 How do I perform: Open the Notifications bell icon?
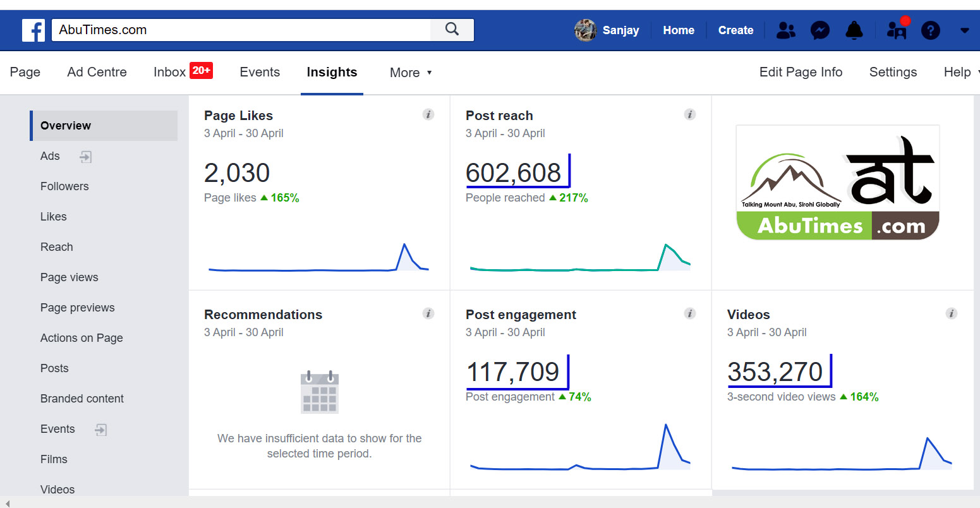point(854,30)
